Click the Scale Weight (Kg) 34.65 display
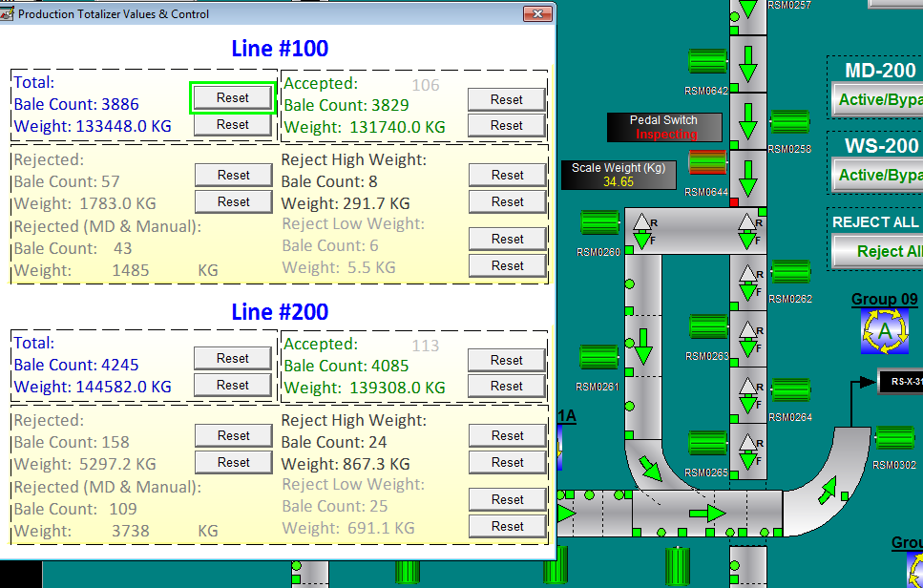Image resolution: width=923 pixels, height=588 pixels. [619, 175]
